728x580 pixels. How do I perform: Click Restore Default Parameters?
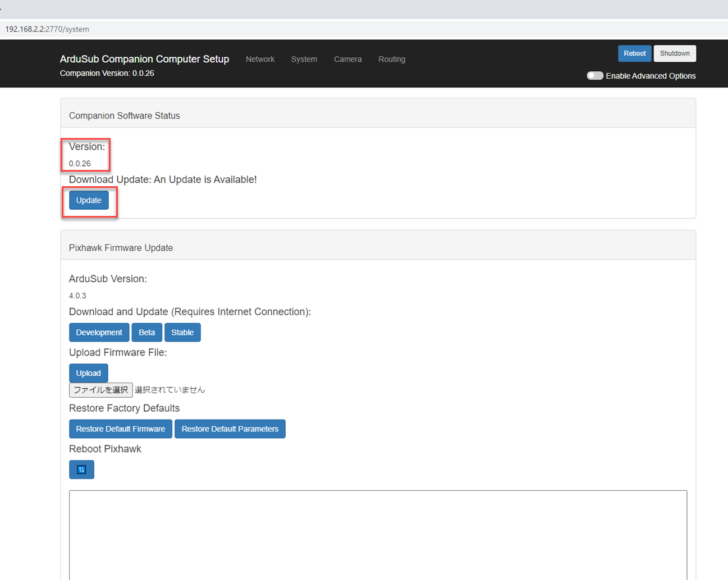coord(230,429)
